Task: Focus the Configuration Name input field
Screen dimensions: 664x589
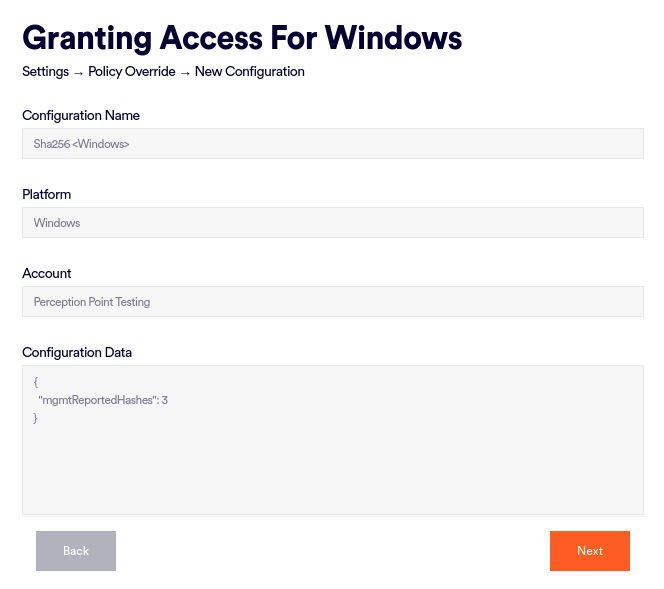Action: pos(332,144)
